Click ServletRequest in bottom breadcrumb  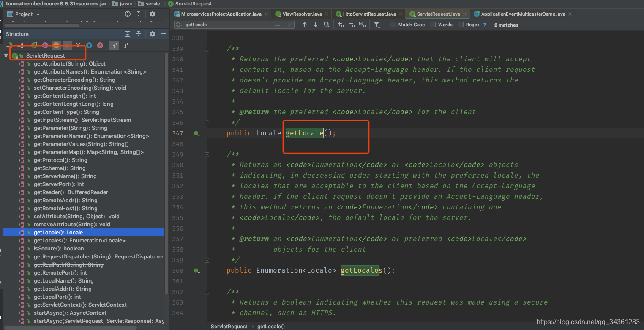[229, 327]
